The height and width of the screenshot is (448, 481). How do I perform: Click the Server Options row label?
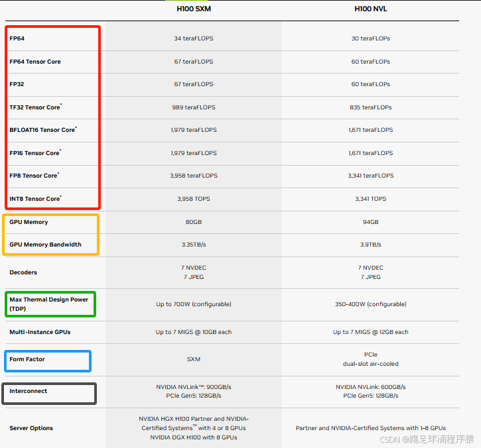[31, 428]
